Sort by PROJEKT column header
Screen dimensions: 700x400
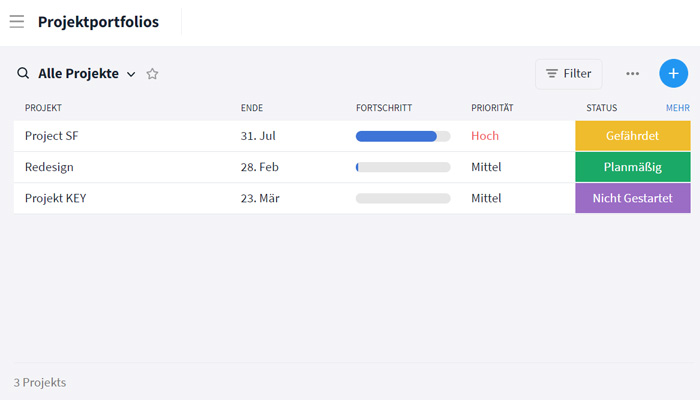[x=43, y=108]
